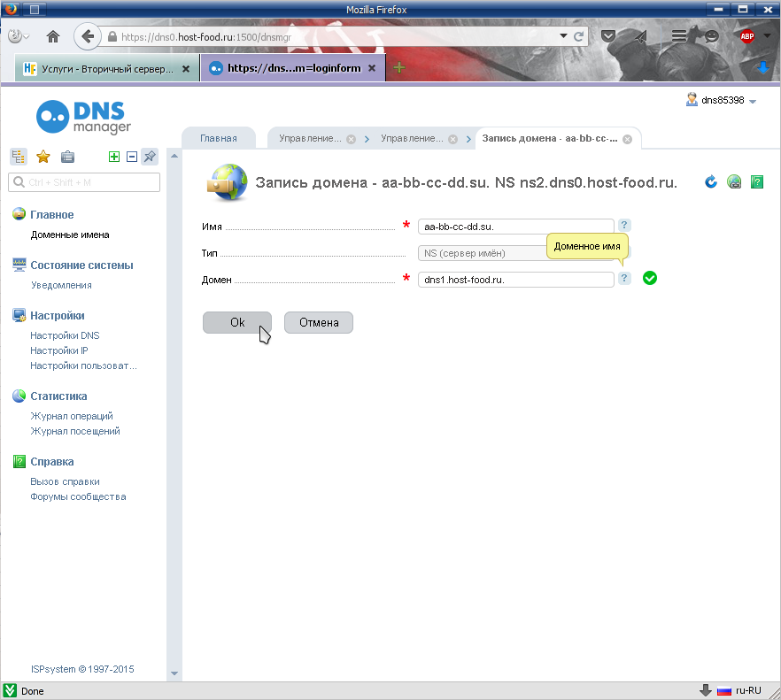Viewport: 781px width, 700px height.
Task: Click the sidebar search field 'Ctrl + Shift + M'
Action: [84, 182]
